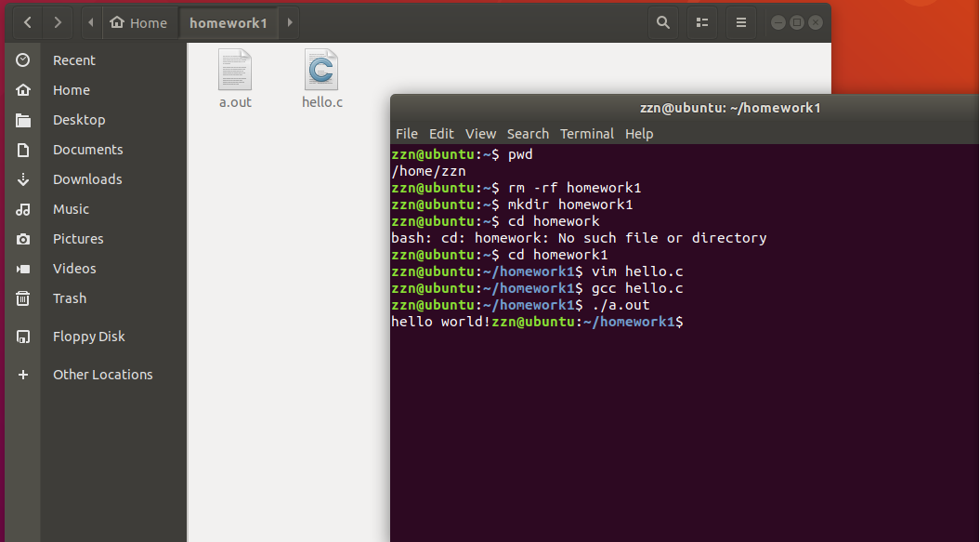The image size is (980, 542).
Task: Open Home in the path bar
Action: [x=138, y=22]
